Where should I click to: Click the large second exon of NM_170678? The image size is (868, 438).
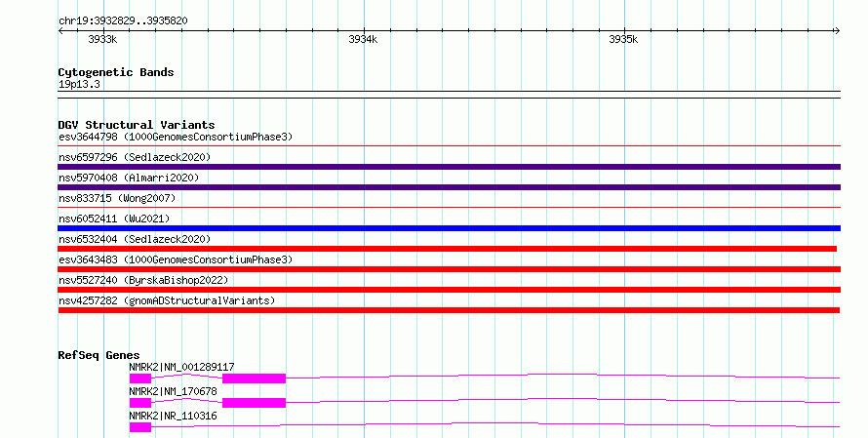(x=255, y=403)
